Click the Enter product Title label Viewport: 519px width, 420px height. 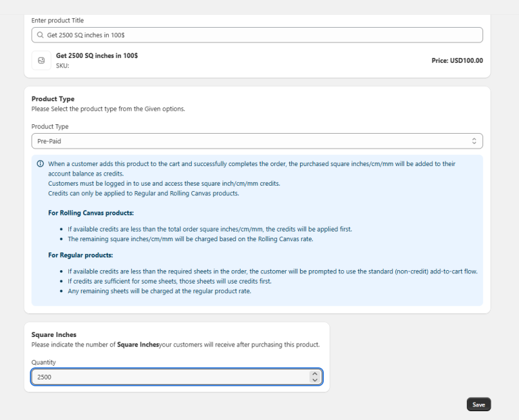click(x=57, y=20)
